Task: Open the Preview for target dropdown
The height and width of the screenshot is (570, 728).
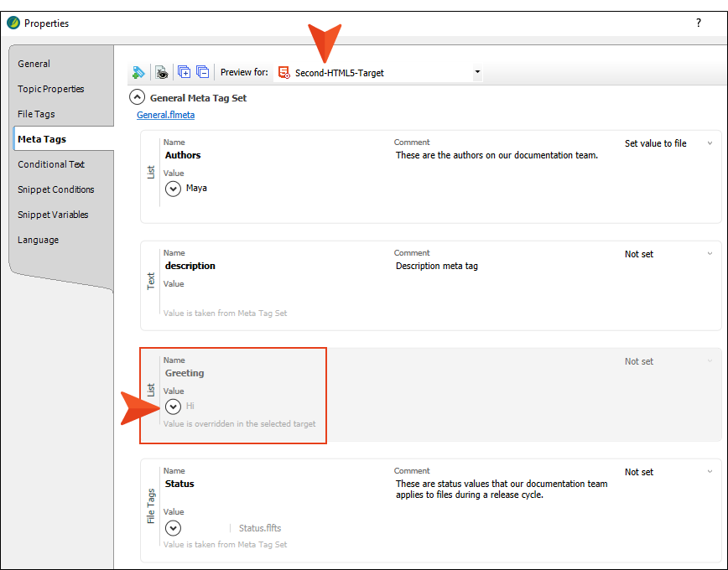Action: click(x=477, y=72)
